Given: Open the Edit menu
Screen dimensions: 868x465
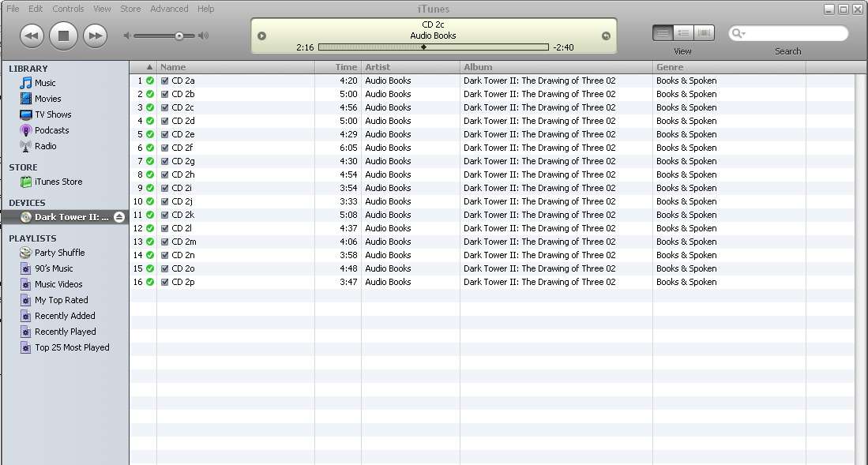Looking at the screenshot, I should [36, 9].
